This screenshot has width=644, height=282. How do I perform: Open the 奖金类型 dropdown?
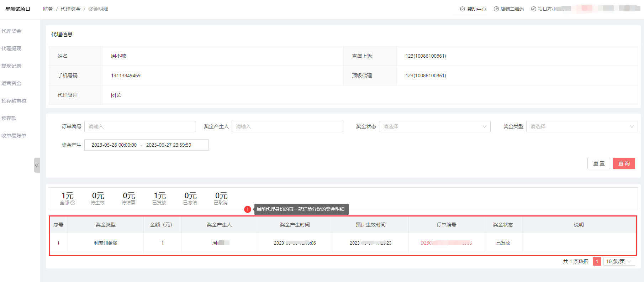(x=582, y=126)
